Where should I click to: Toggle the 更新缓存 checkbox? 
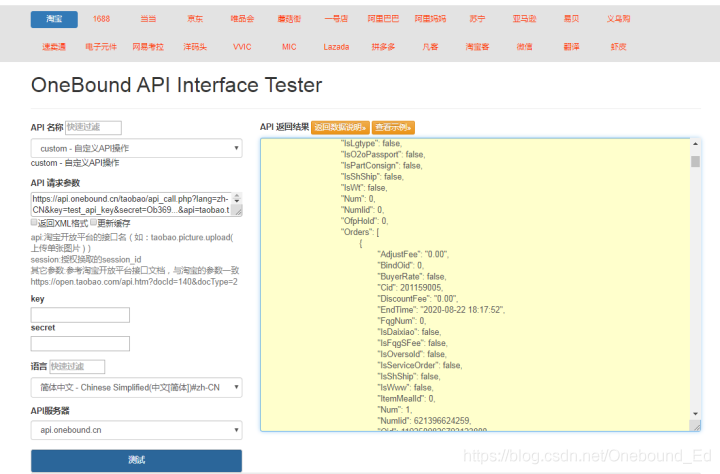pyautogui.click(x=94, y=222)
